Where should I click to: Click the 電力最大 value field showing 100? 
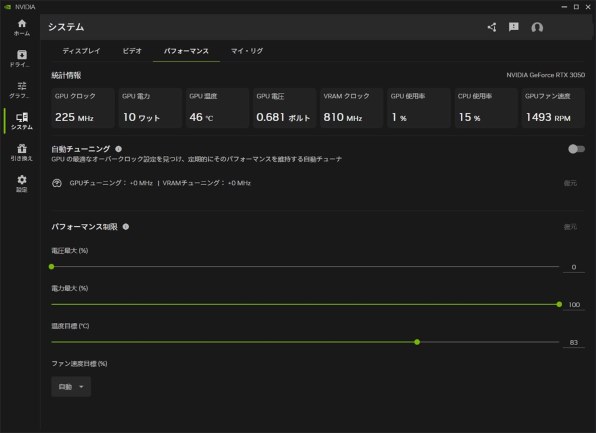pyautogui.click(x=574, y=305)
